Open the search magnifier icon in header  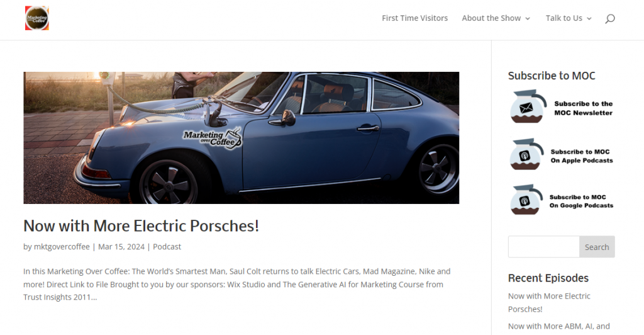[x=610, y=18]
